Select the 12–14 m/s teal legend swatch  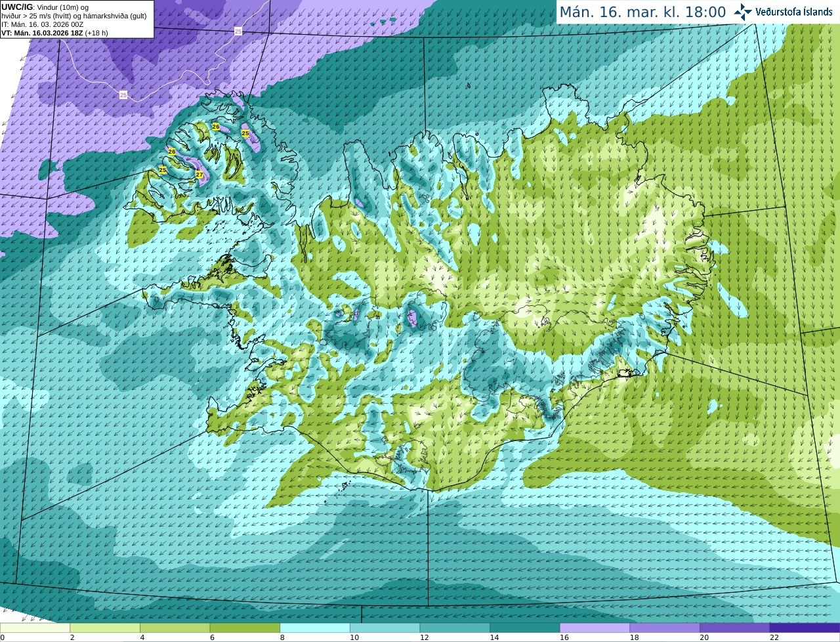[x=455, y=628]
